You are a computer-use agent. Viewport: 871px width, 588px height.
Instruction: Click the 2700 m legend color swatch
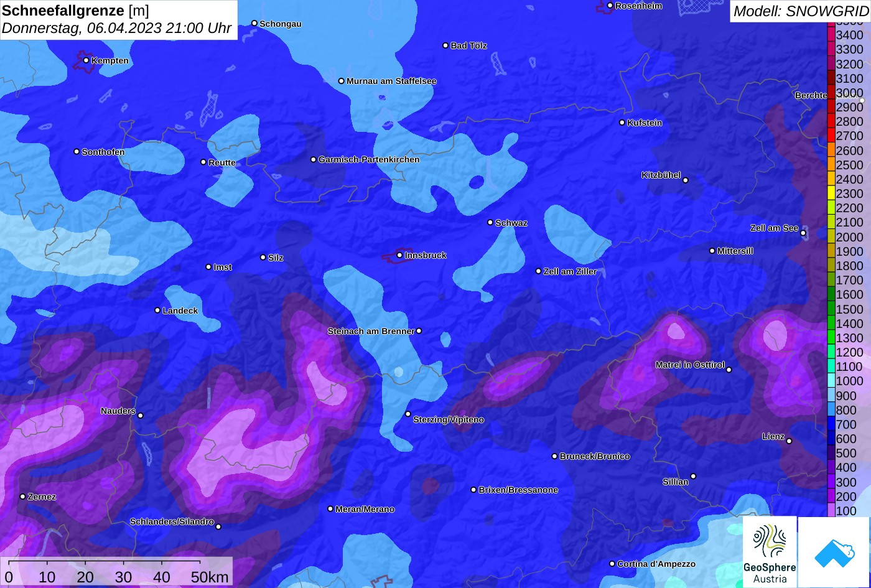pyautogui.click(x=831, y=136)
